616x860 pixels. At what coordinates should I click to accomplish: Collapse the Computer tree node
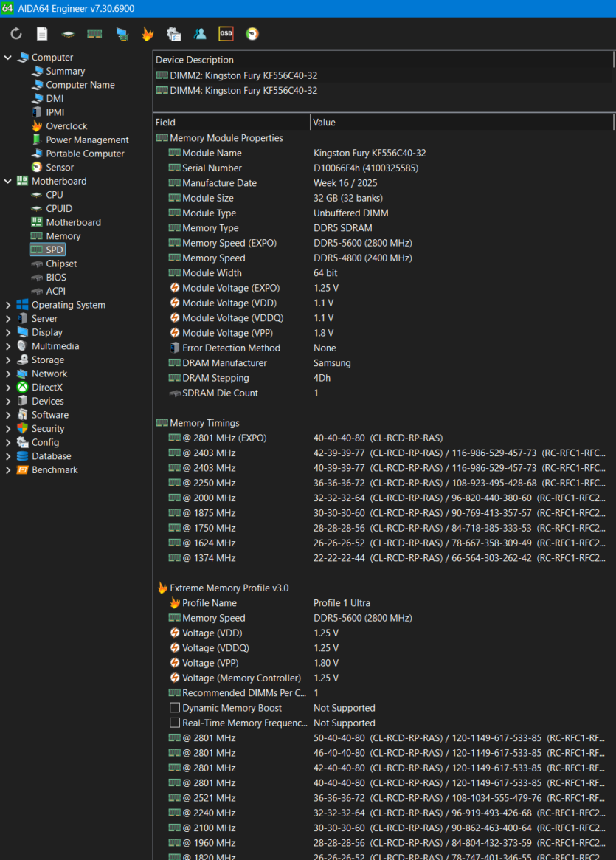(7, 57)
